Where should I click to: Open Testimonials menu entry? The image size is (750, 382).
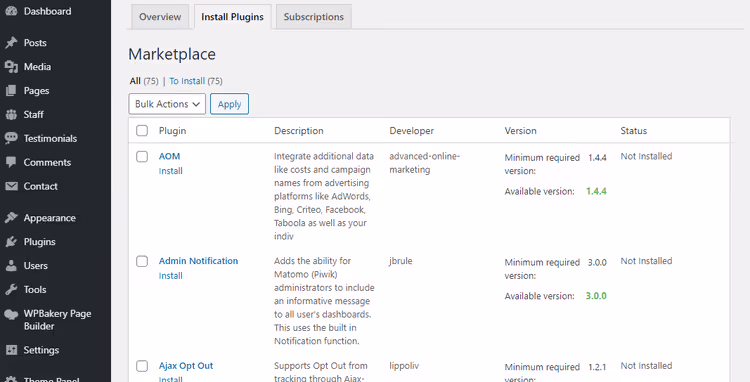[x=50, y=138]
